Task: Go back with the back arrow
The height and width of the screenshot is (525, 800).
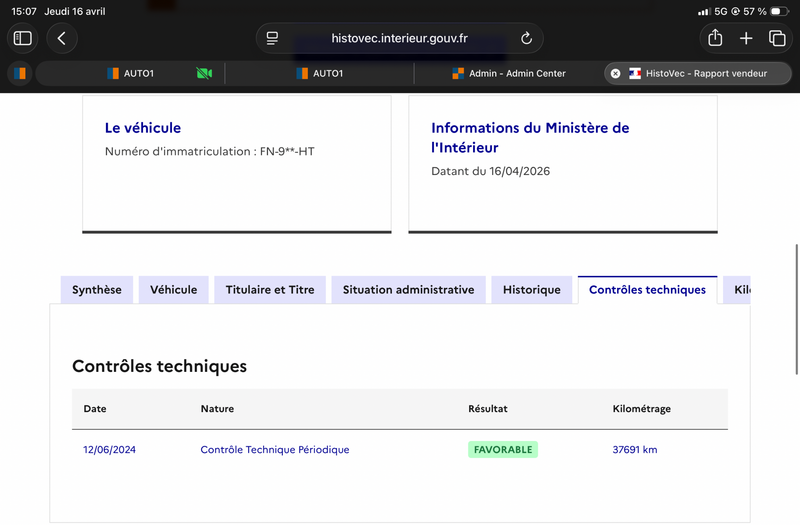Action: pos(62,38)
